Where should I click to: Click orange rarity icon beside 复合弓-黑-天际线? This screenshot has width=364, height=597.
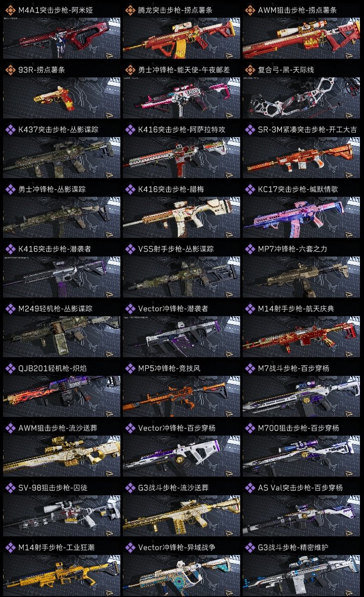[250, 70]
